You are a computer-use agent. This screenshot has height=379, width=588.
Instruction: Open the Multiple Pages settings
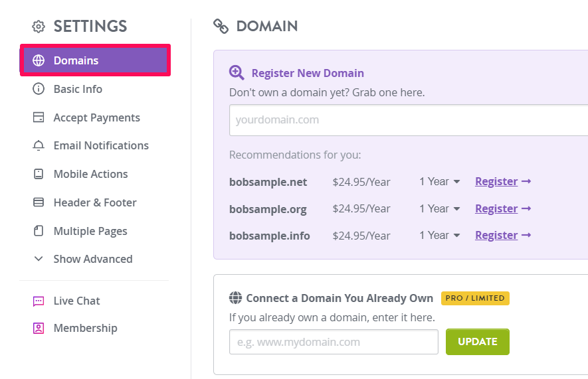pyautogui.click(x=90, y=231)
